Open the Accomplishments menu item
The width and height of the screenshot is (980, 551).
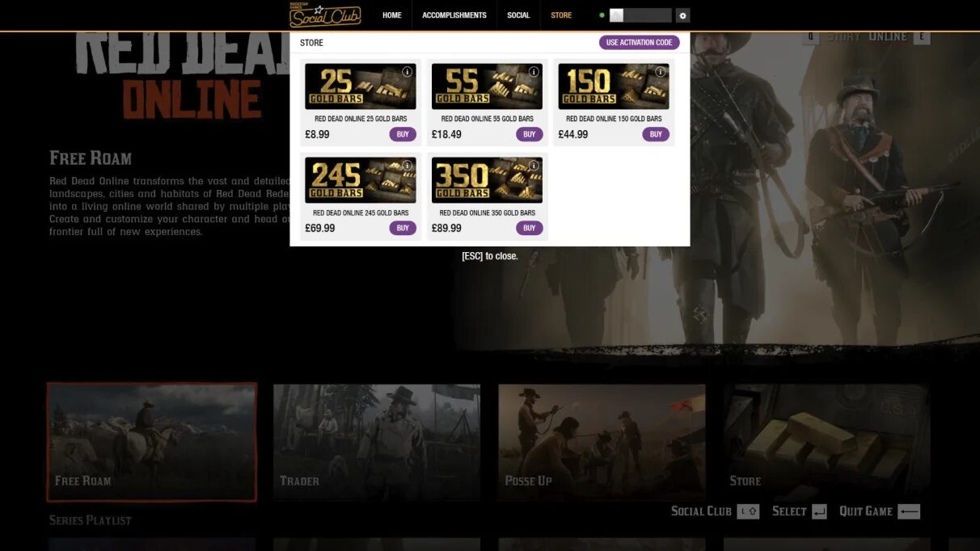454,15
